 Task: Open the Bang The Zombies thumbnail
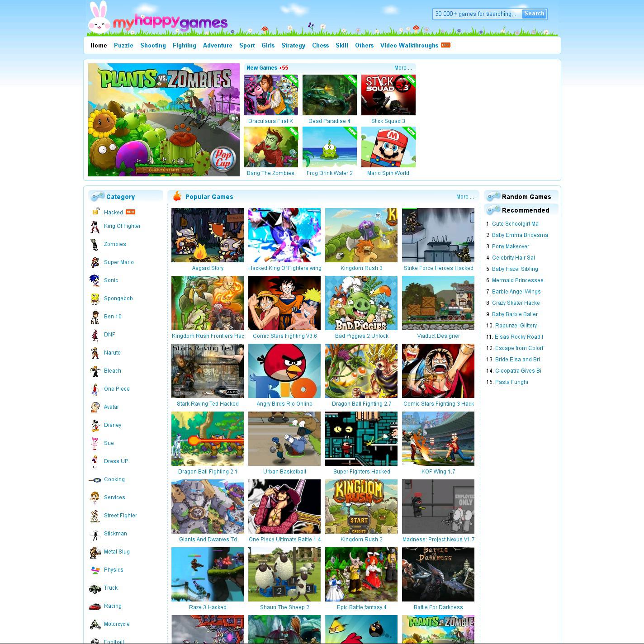[x=271, y=147]
